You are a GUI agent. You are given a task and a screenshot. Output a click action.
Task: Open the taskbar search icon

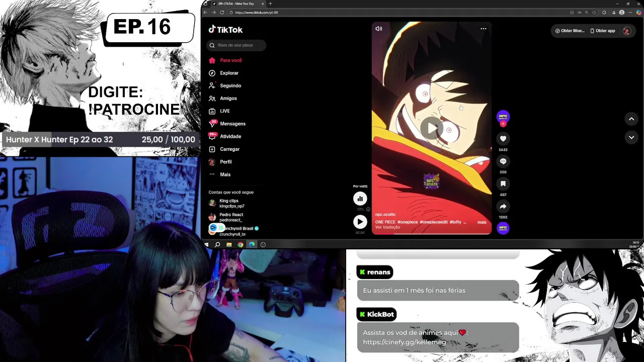point(217,244)
